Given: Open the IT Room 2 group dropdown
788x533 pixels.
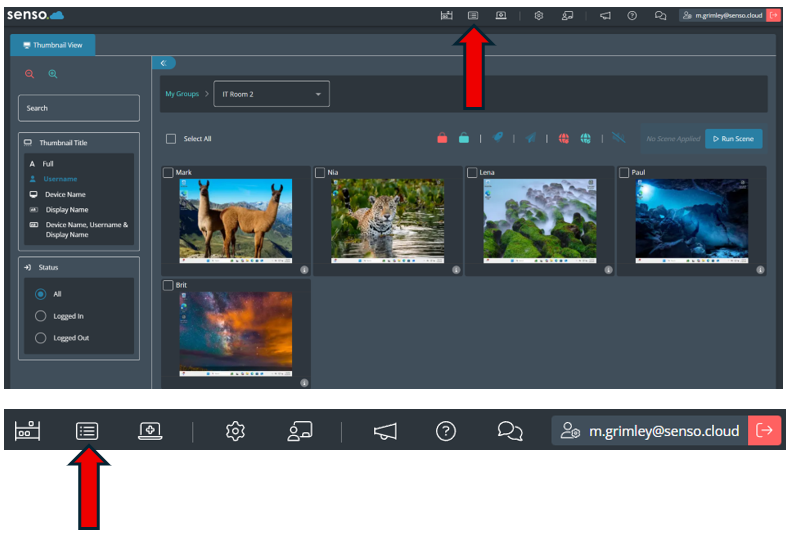Looking at the screenshot, I should pyautogui.click(x=271, y=94).
